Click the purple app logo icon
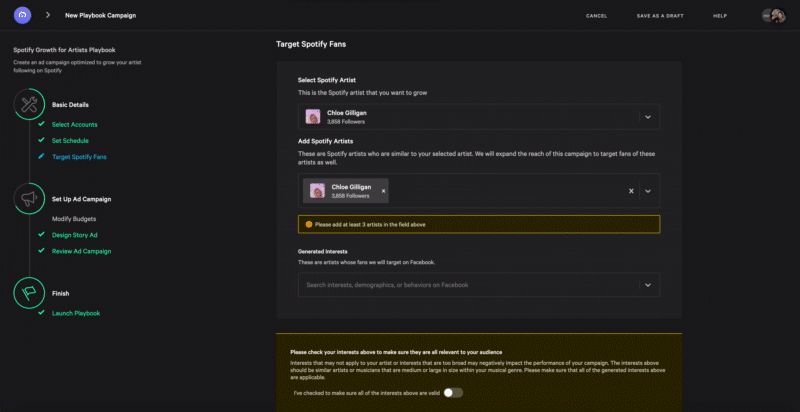The height and width of the screenshot is (412, 800). click(x=23, y=15)
